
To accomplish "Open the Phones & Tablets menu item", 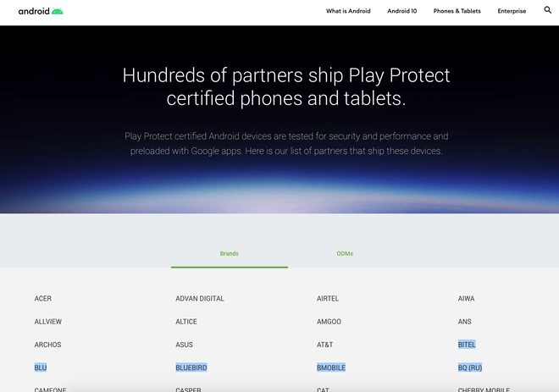I will pyautogui.click(x=457, y=11).
